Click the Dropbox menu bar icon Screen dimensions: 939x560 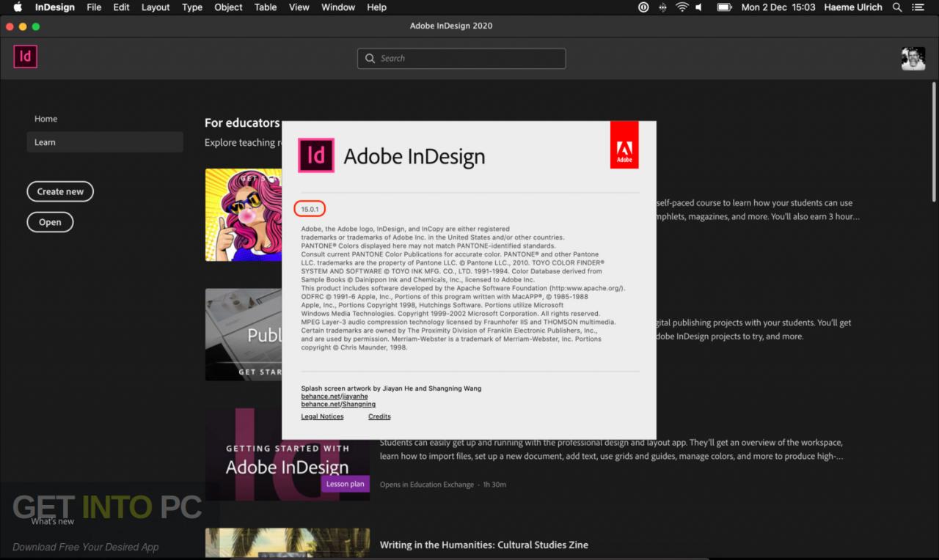(663, 7)
